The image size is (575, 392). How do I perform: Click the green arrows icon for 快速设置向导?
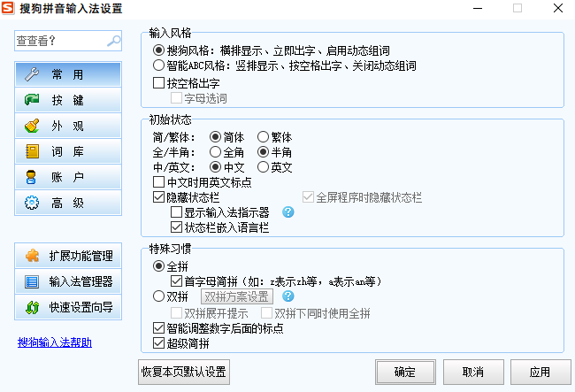pos(32,307)
